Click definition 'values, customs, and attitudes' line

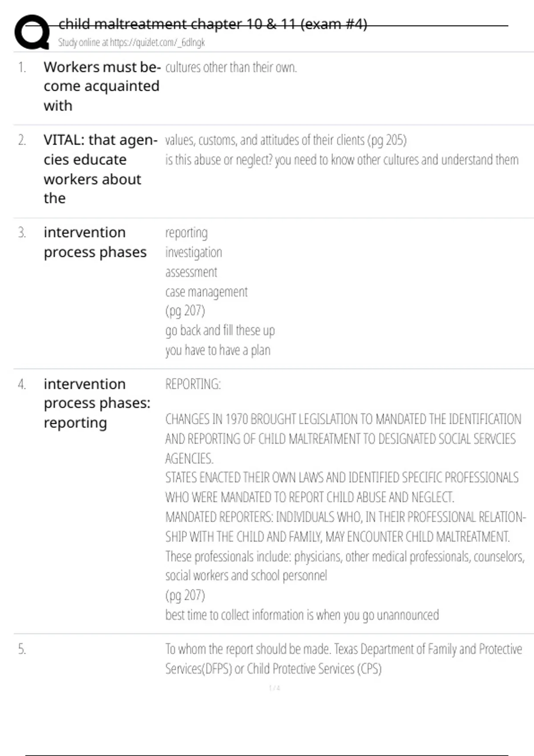point(285,141)
